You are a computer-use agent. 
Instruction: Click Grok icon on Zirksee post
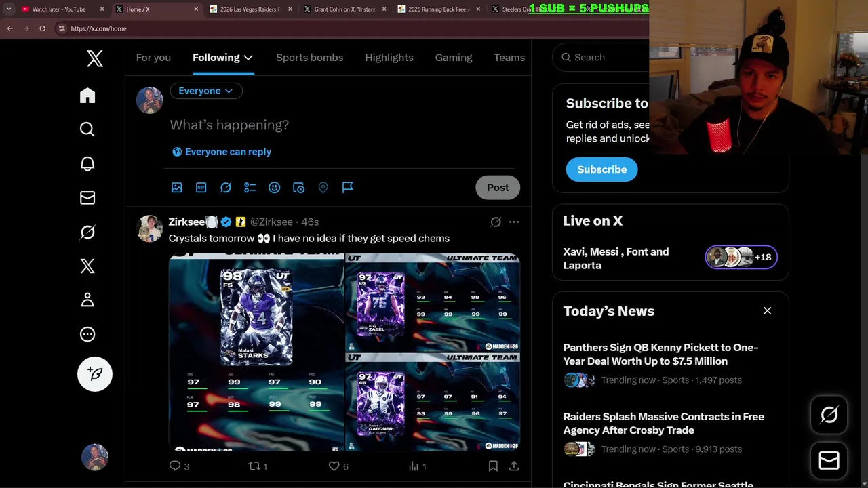496,222
